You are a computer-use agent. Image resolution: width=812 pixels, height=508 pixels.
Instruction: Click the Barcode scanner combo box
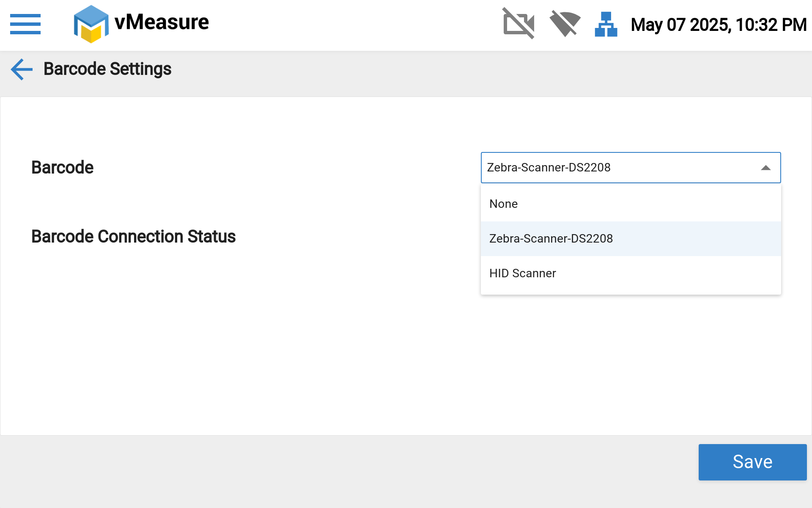[x=677, y=168]
